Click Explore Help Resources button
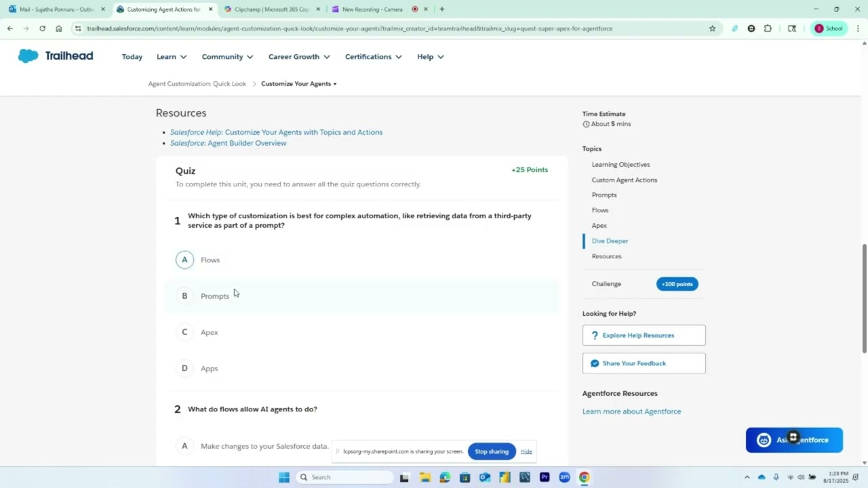Image resolution: width=868 pixels, height=488 pixels. point(644,335)
